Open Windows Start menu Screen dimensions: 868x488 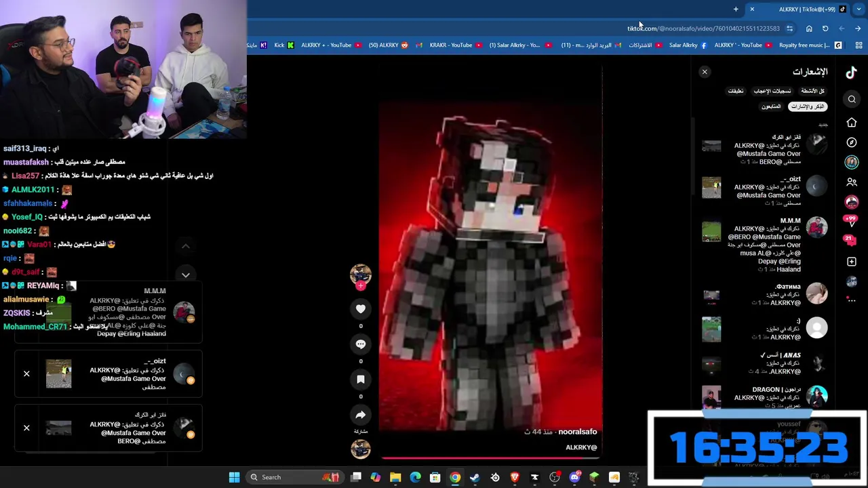(234, 477)
